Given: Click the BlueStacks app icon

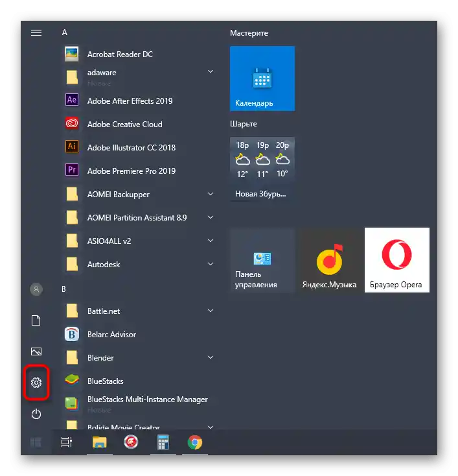Looking at the screenshot, I should click(x=72, y=380).
